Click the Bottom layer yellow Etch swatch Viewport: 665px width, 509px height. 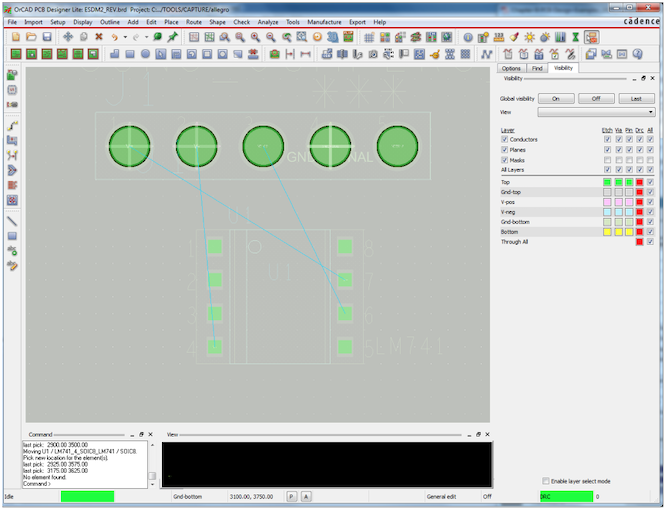click(x=607, y=231)
